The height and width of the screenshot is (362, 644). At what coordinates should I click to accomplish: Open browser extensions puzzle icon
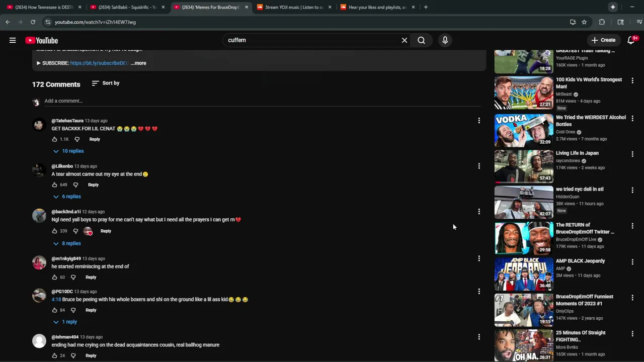(x=602, y=22)
